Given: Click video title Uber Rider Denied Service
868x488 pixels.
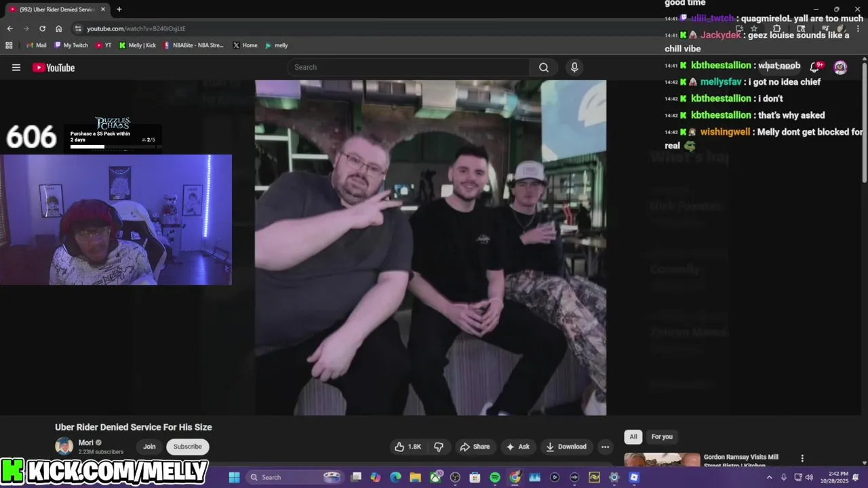Looking at the screenshot, I should (x=134, y=427).
